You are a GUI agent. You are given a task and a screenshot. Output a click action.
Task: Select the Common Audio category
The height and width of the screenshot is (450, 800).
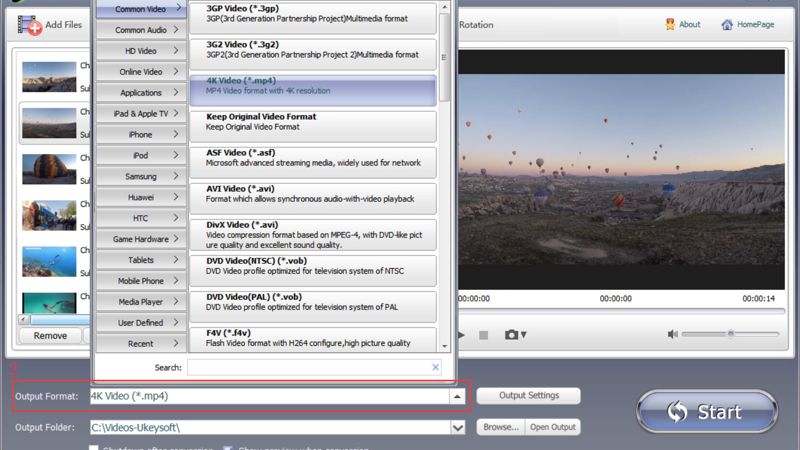pyautogui.click(x=141, y=30)
